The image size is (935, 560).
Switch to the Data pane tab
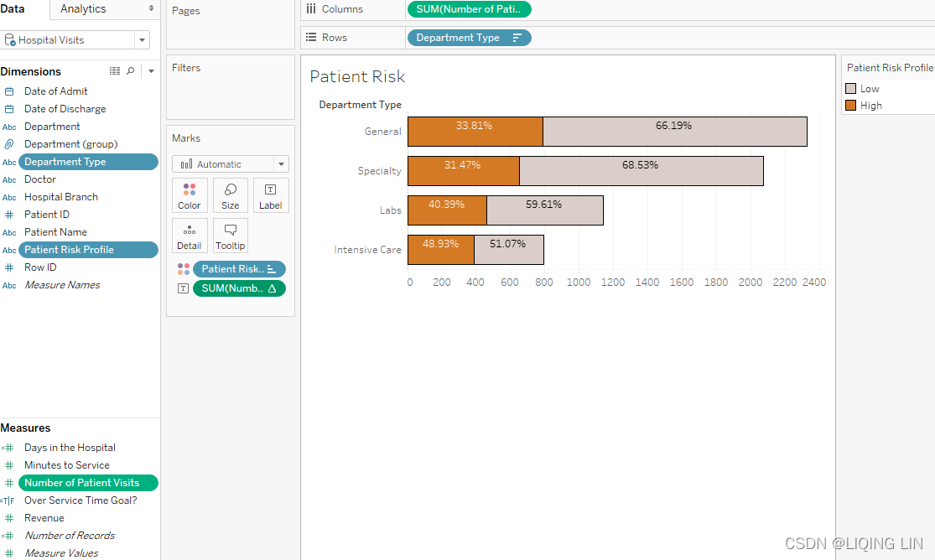[x=13, y=9]
